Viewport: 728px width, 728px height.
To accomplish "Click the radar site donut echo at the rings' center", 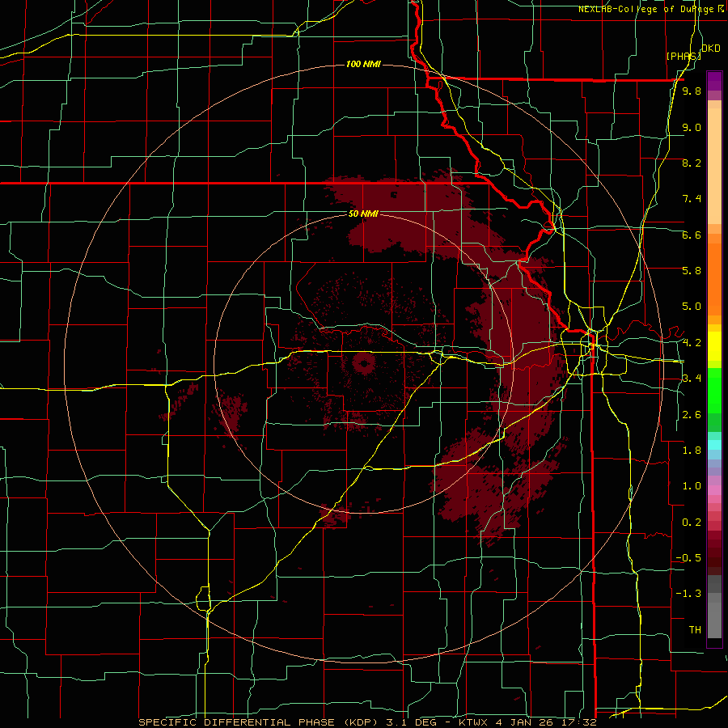I will (363, 364).
